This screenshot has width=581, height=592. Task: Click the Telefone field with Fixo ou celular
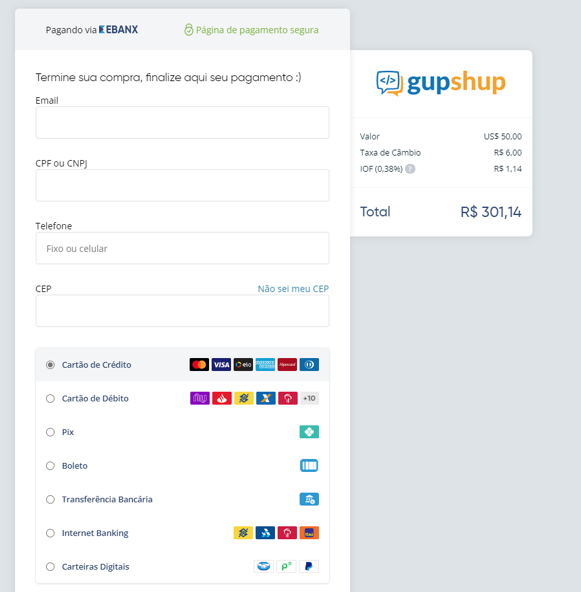point(182,248)
